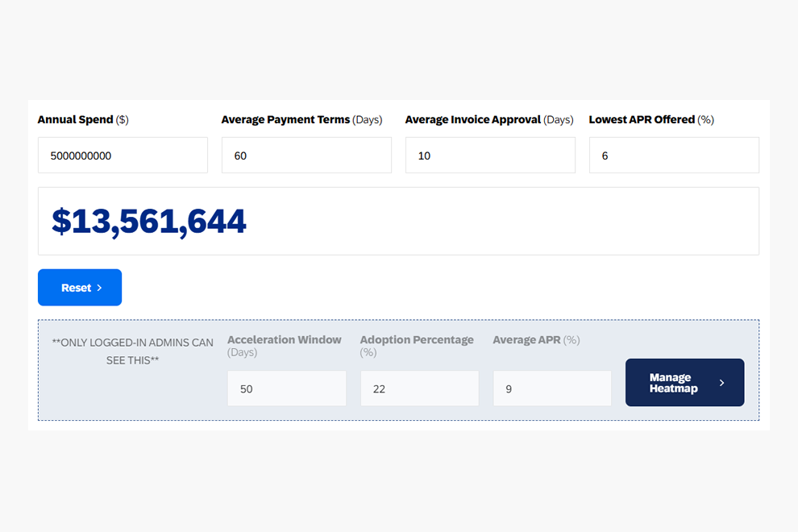Select the Annual Spend input field

pyautogui.click(x=123, y=155)
